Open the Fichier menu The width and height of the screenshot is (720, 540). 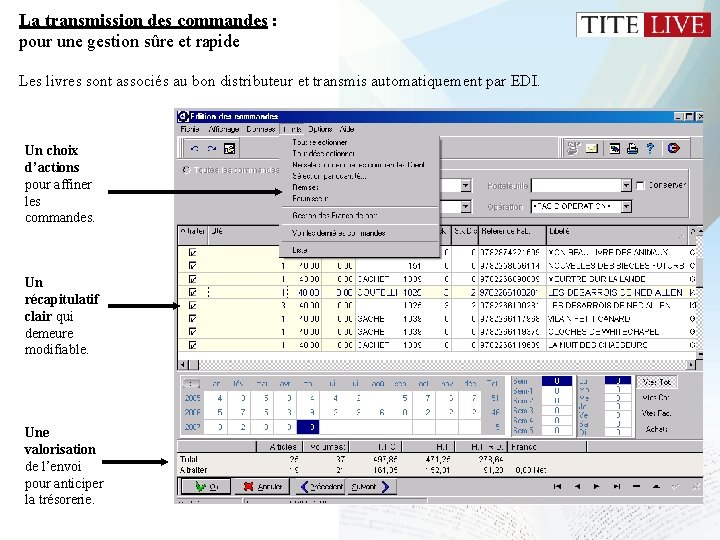click(x=190, y=129)
